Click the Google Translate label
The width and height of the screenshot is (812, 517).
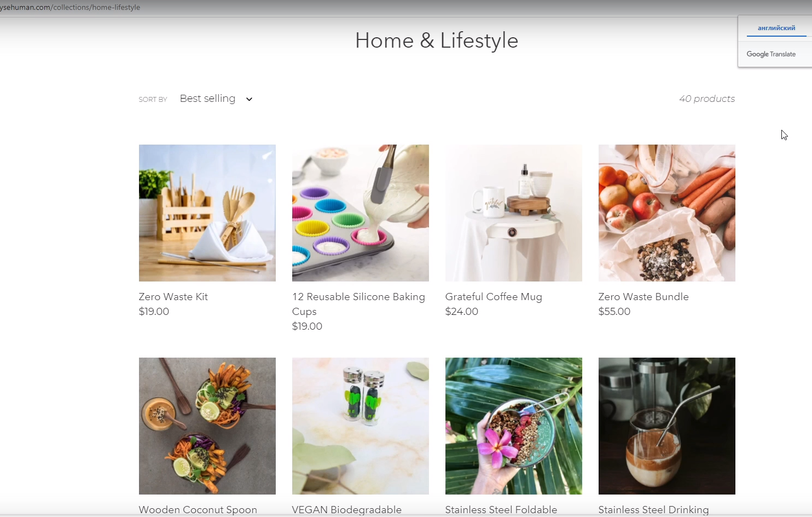(x=771, y=54)
